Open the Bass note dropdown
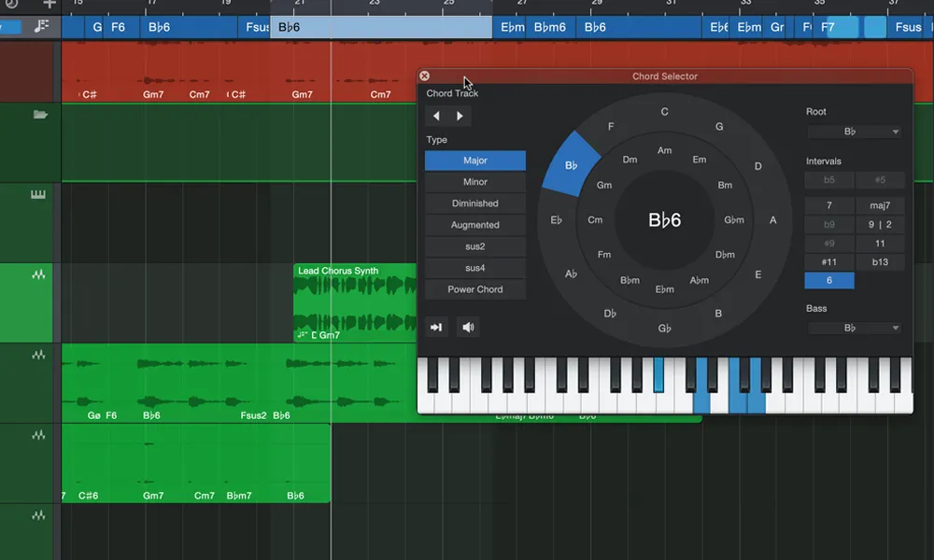Viewport: 934px width, 560px height. point(855,328)
